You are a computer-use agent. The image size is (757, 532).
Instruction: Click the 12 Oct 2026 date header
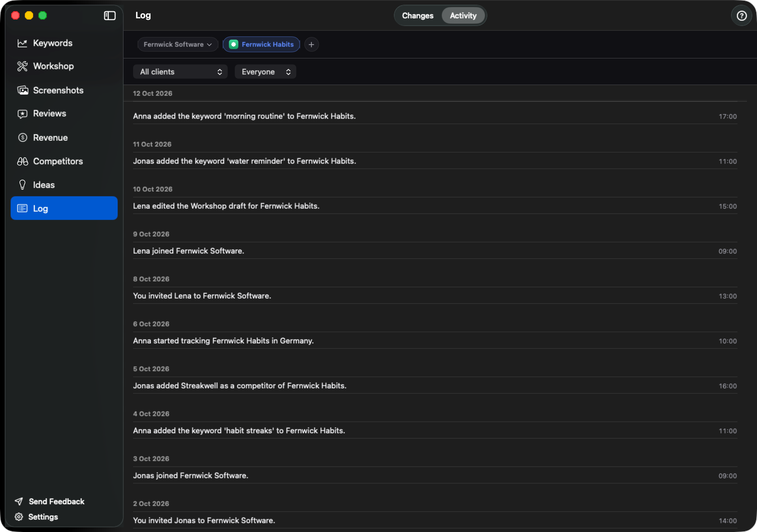(x=153, y=93)
